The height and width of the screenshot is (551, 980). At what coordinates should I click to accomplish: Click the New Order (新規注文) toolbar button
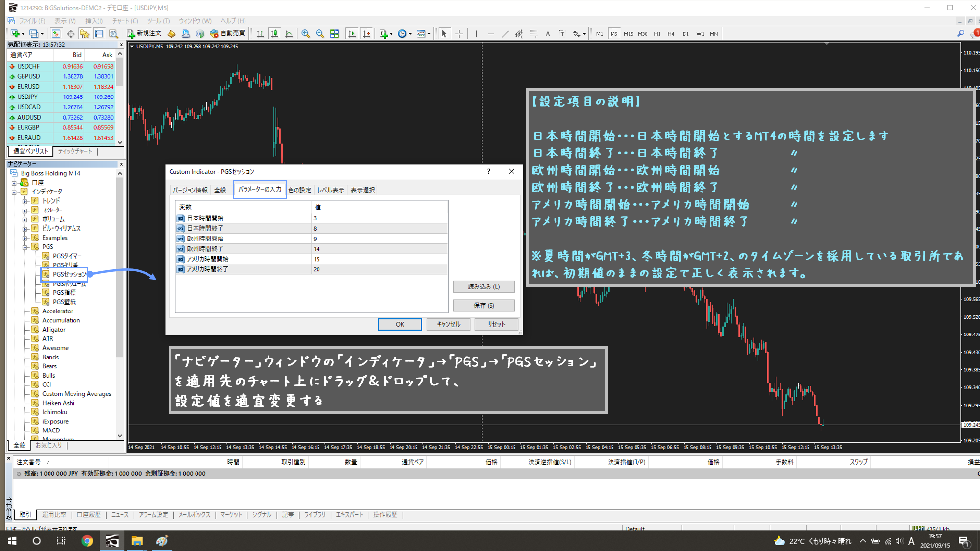click(x=144, y=33)
